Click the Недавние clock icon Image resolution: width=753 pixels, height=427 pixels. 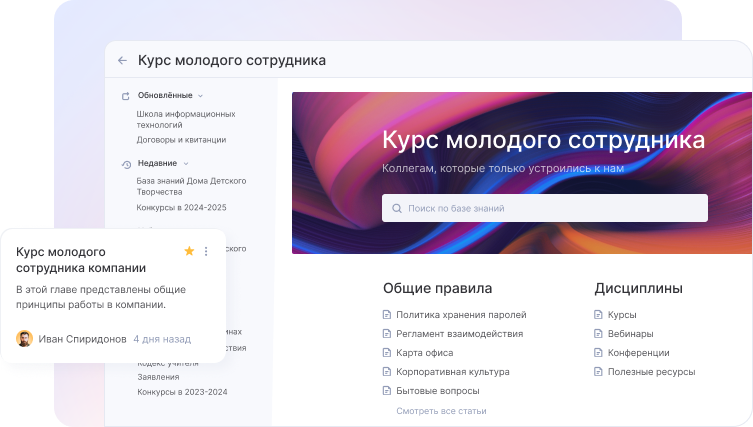tap(126, 164)
